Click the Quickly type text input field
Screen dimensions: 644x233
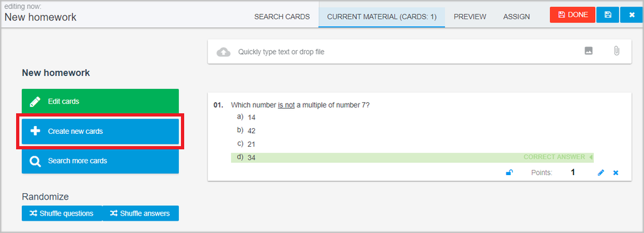[406, 52]
